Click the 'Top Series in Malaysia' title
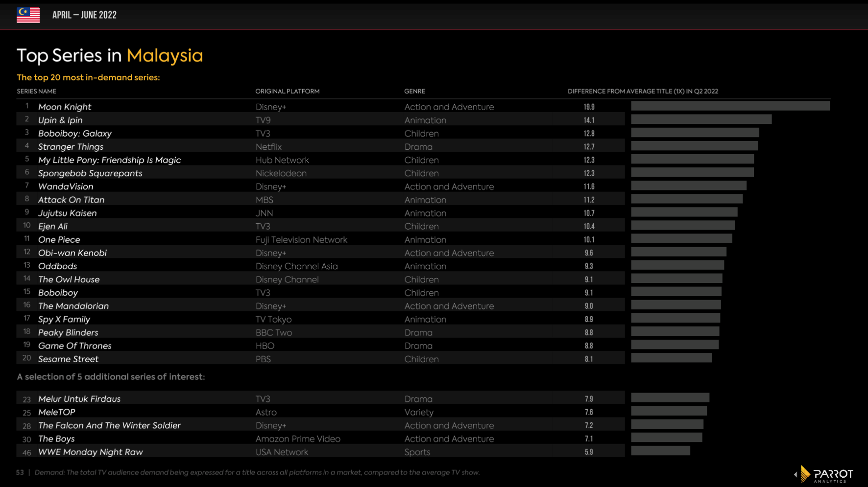Image resolution: width=868 pixels, height=487 pixels. pos(110,56)
